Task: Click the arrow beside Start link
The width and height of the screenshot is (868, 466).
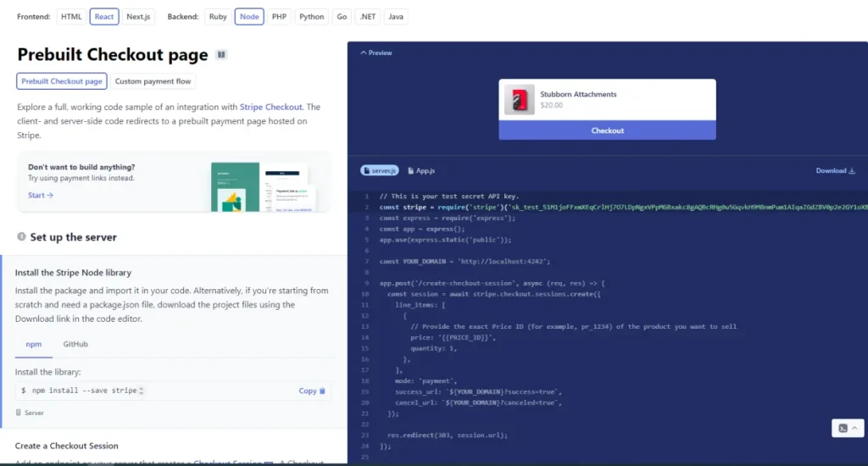Action: click(x=50, y=195)
